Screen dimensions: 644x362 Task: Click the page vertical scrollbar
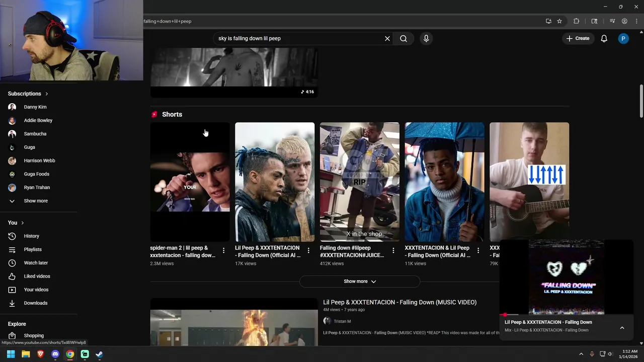(x=641, y=101)
